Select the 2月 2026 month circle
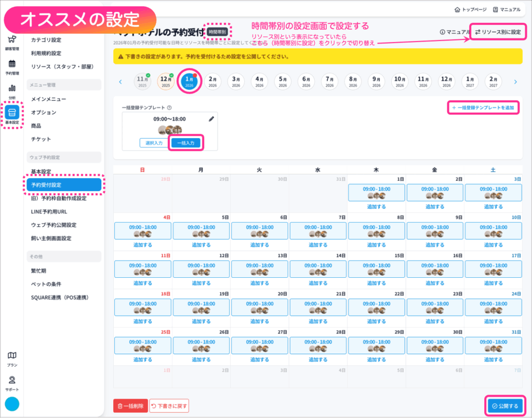Image resolution: width=532 pixels, height=418 pixels. (x=212, y=82)
